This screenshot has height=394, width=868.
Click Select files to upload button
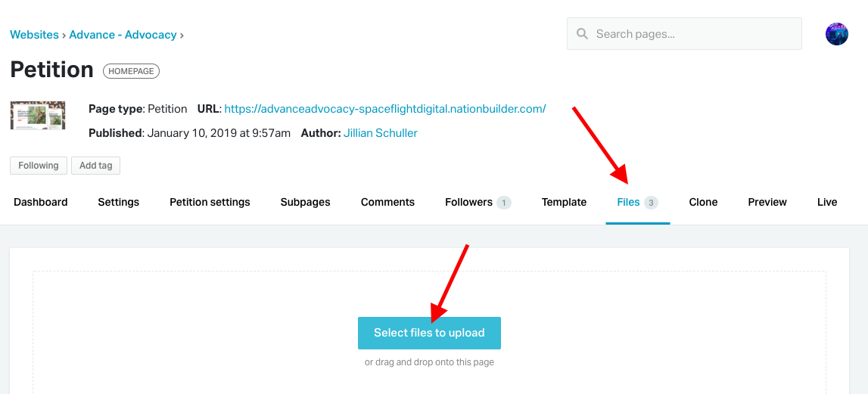pos(429,334)
